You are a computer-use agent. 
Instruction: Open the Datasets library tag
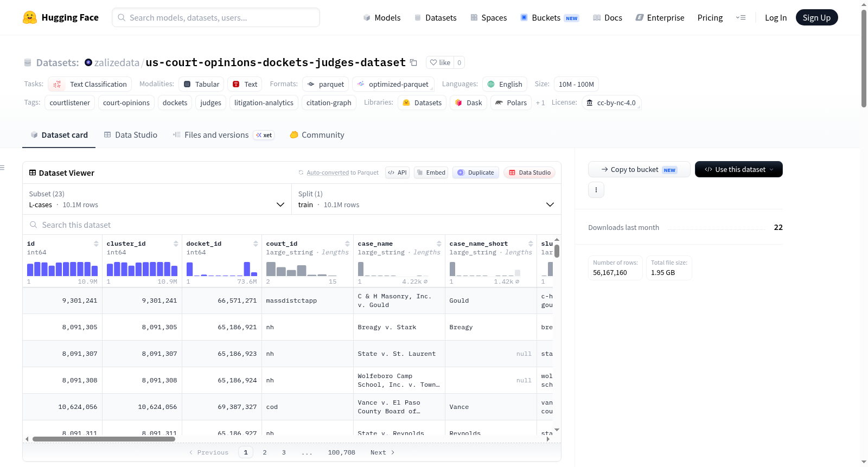pos(422,103)
